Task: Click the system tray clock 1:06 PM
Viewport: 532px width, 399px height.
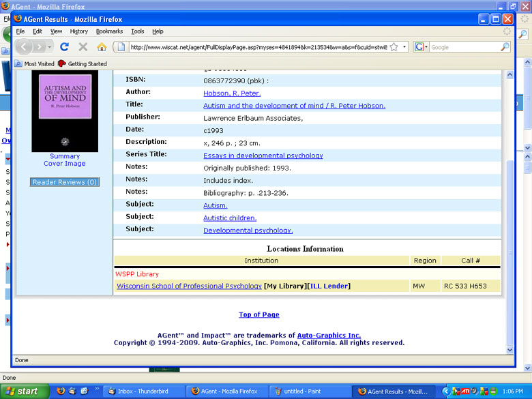Action: click(513, 391)
